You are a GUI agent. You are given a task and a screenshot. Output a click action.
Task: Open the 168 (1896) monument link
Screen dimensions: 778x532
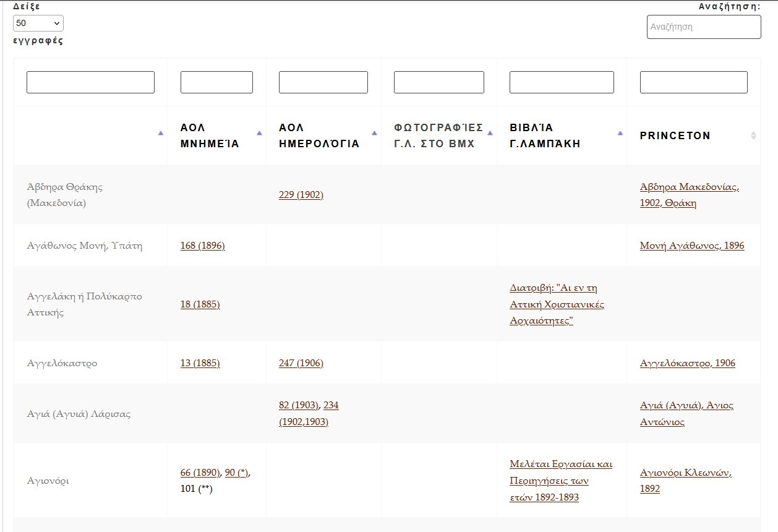[202, 246]
